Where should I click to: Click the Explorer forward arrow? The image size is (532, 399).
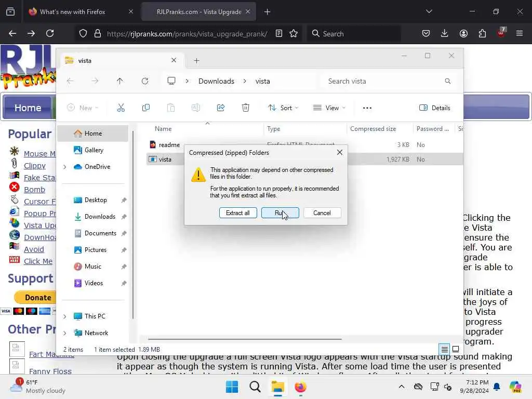(x=95, y=81)
